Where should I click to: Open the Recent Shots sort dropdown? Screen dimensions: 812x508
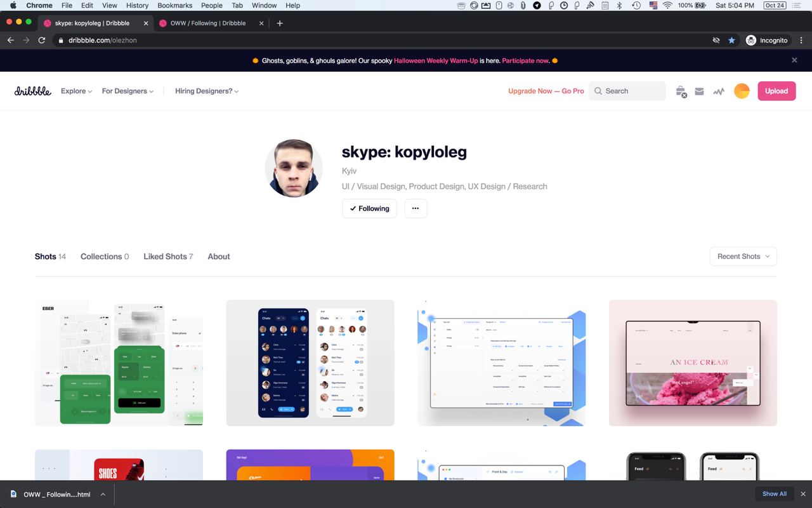743,257
